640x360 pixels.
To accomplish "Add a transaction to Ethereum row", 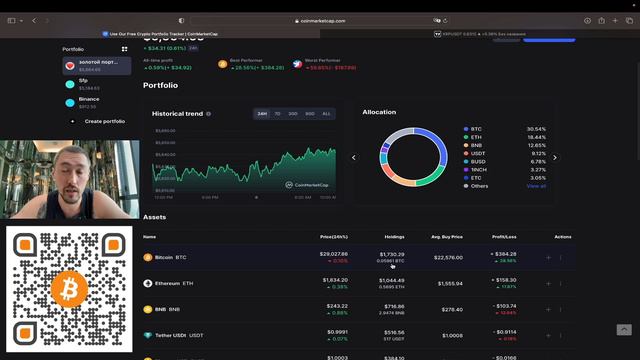I will [x=548, y=283].
